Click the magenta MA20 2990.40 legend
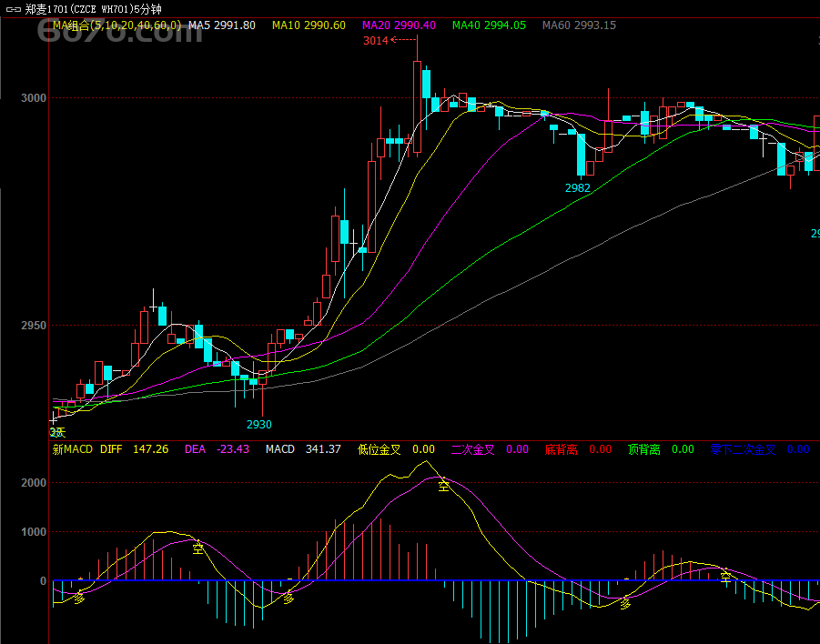 pos(399,25)
